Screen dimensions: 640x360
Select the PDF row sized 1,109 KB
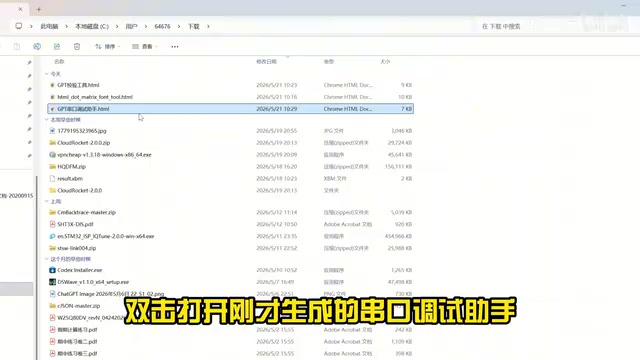[x=231, y=342]
